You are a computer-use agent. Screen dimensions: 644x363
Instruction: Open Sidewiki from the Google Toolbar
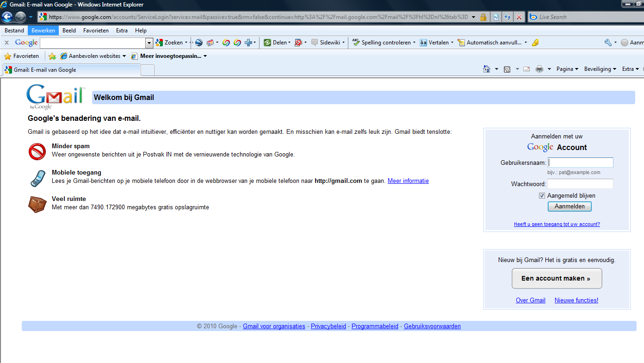pyautogui.click(x=328, y=43)
